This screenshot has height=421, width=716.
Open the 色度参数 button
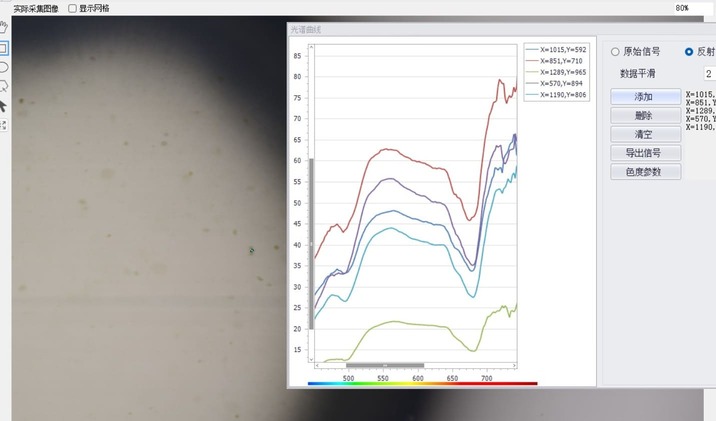(x=644, y=172)
